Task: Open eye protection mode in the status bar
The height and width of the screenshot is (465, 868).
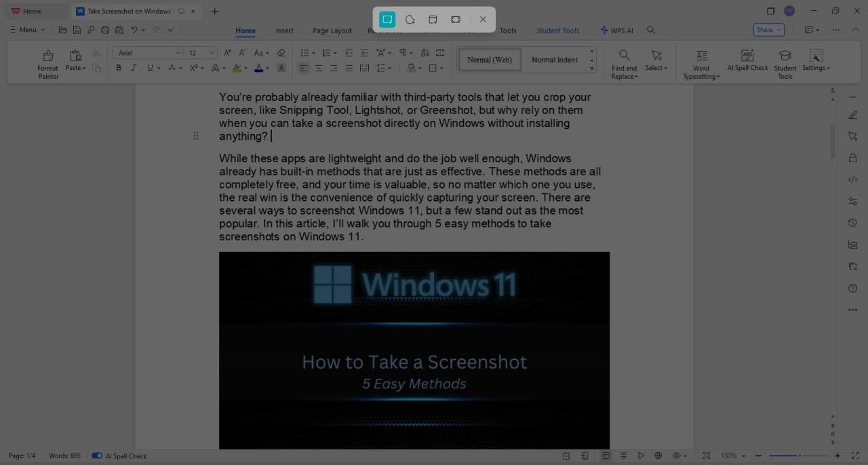Action: click(x=676, y=455)
